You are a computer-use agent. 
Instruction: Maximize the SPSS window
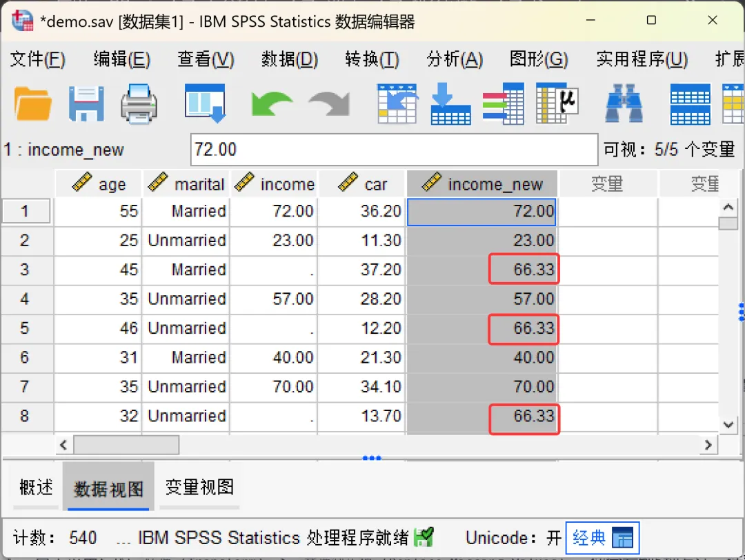651,20
